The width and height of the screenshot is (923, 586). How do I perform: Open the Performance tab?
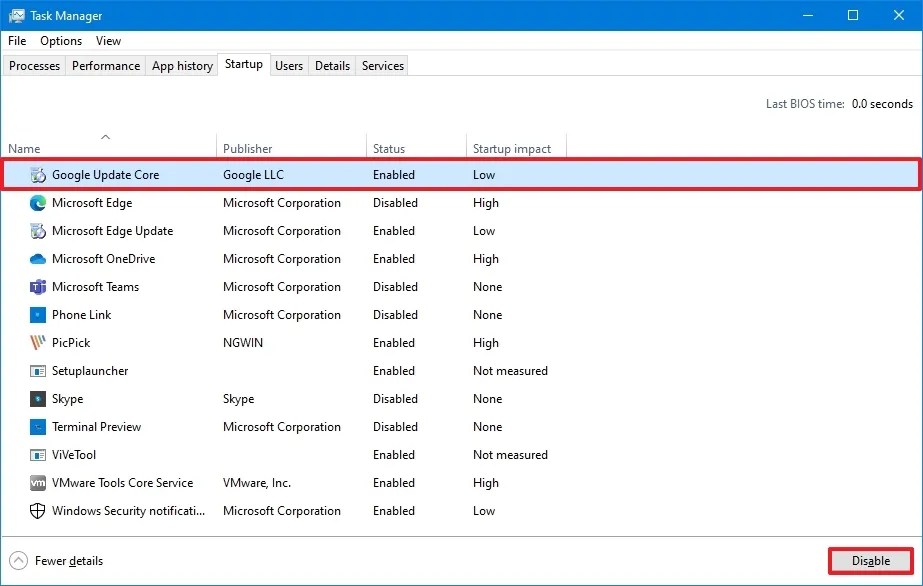(105, 65)
